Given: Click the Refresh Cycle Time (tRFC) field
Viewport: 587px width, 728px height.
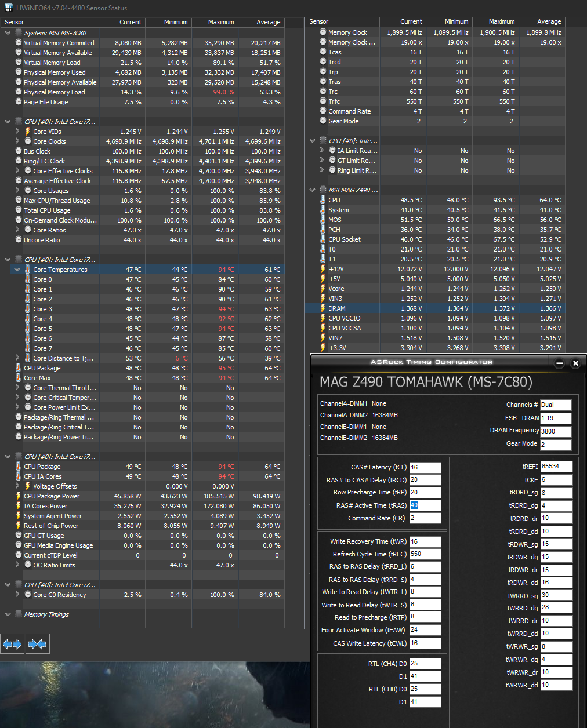Looking at the screenshot, I should tap(425, 554).
